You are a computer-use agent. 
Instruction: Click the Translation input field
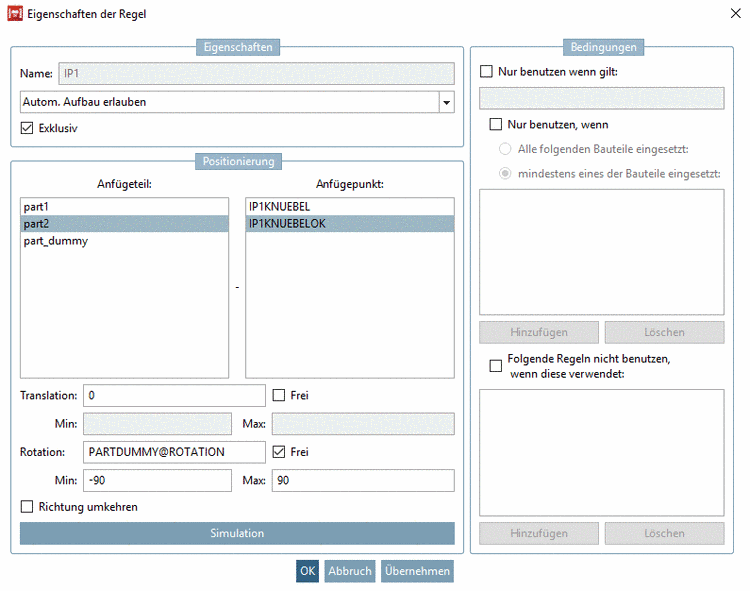[174, 395]
